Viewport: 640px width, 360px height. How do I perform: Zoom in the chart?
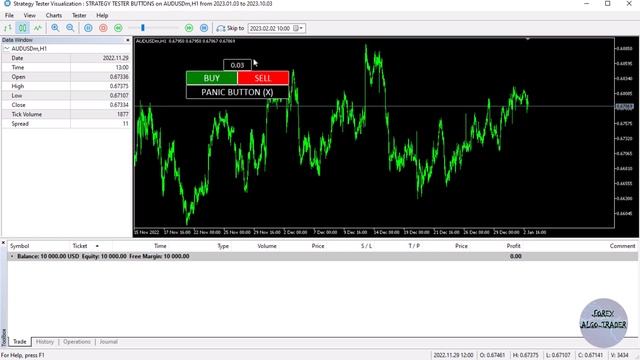(x=55, y=28)
